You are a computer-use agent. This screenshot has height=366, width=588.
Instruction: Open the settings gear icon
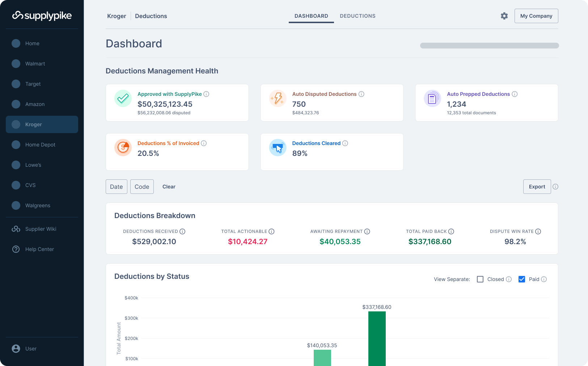pyautogui.click(x=504, y=16)
